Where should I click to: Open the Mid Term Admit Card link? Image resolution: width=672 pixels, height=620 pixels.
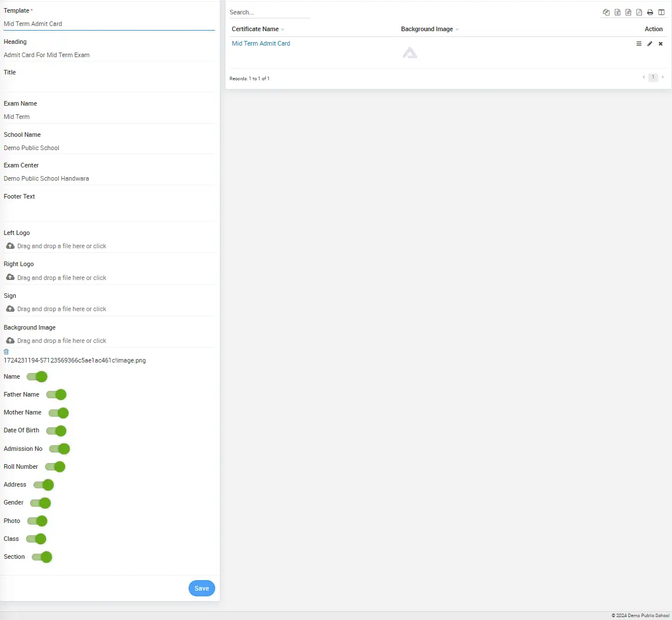[261, 43]
